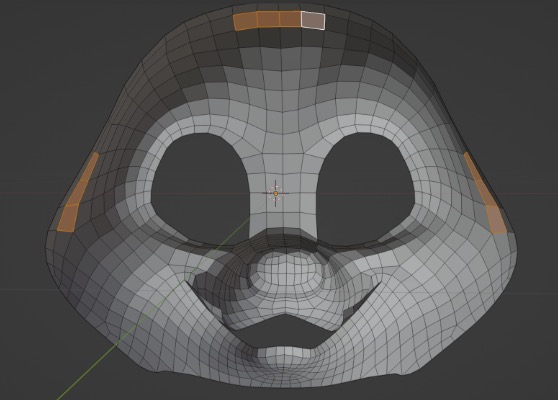Click the uppermost orange face on right side
This screenshot has width=558, height=400.
coord(472,166)
